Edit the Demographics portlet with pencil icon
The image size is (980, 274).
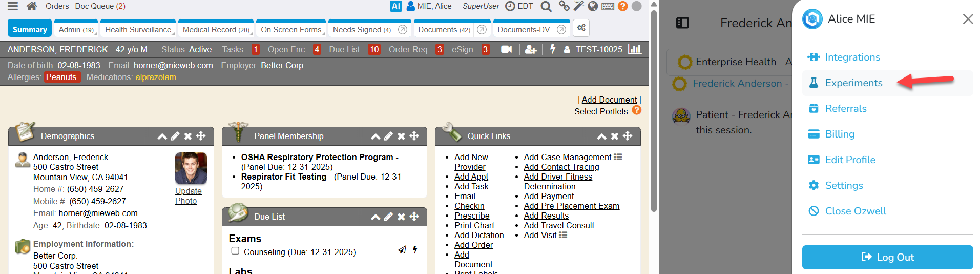[x=175, y=136]
